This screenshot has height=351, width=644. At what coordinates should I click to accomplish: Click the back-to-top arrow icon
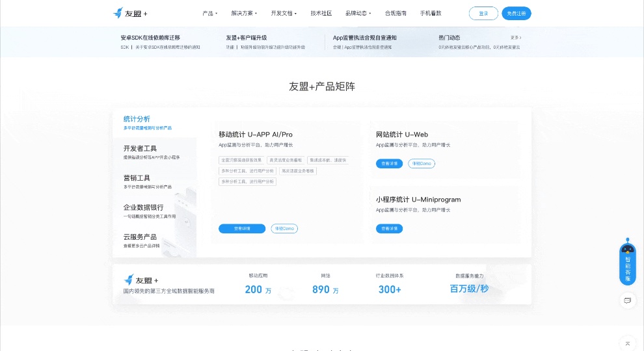click(627, 344)
